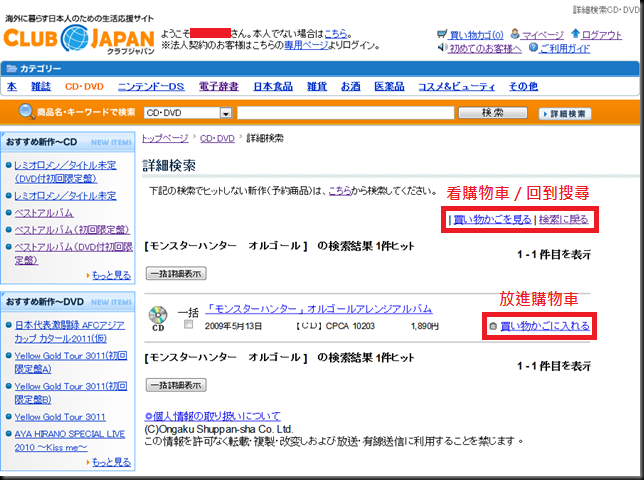Click 検索に戻る link
The image size is (644, 480).
pyautogui.click(x=564, y=220)
